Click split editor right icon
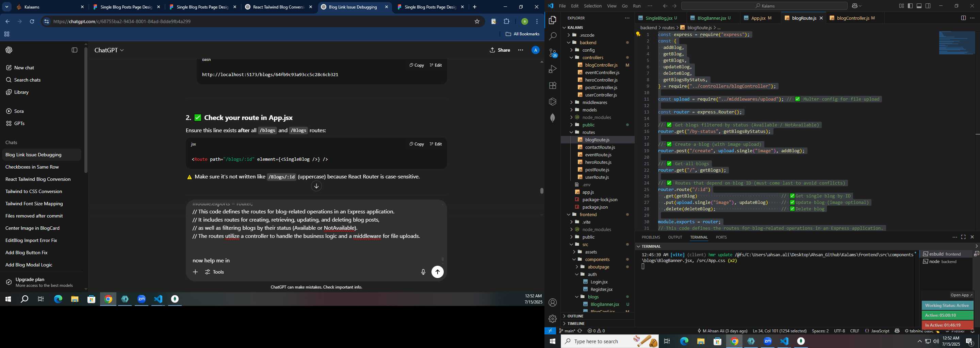 click(x=963, y=18)
